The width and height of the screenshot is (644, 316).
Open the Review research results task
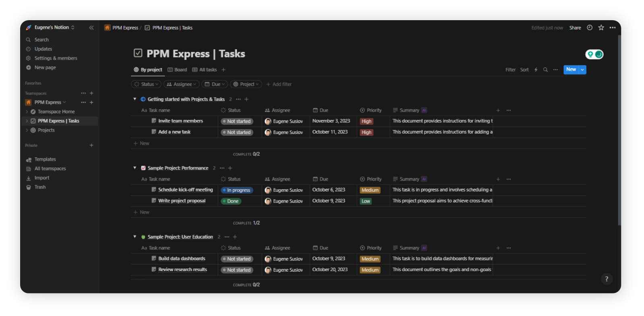[x=182, y=270]
